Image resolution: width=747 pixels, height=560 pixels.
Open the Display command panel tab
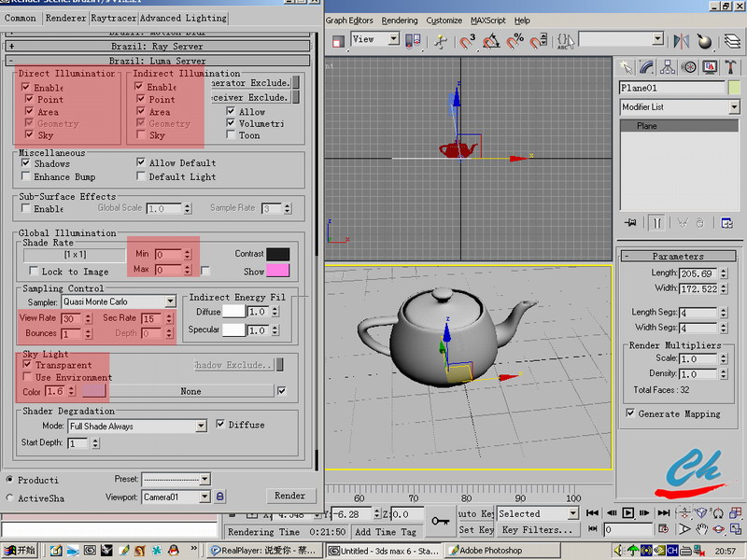710,67
